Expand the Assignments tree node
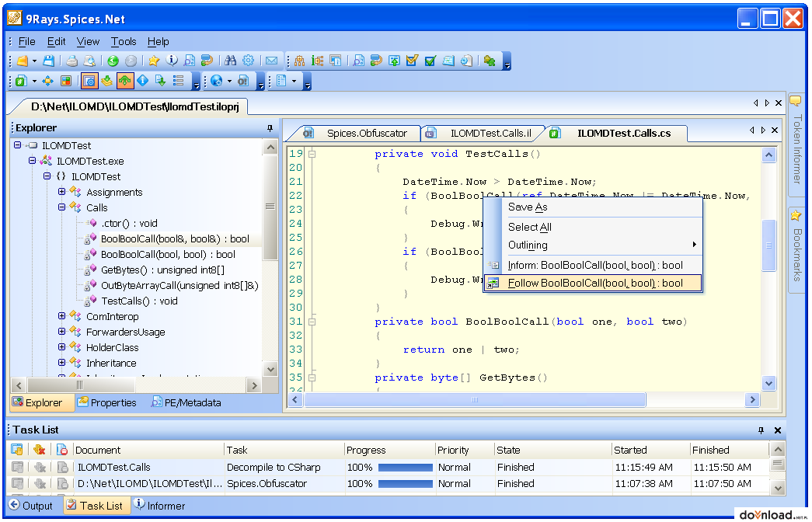The width and height of the screenshot is (812, 522). coord(61,192)
